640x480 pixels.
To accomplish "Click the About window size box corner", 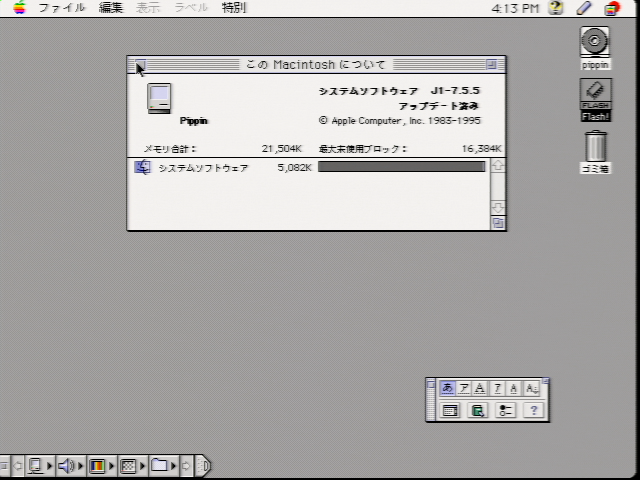I will (x=498, y=223).
